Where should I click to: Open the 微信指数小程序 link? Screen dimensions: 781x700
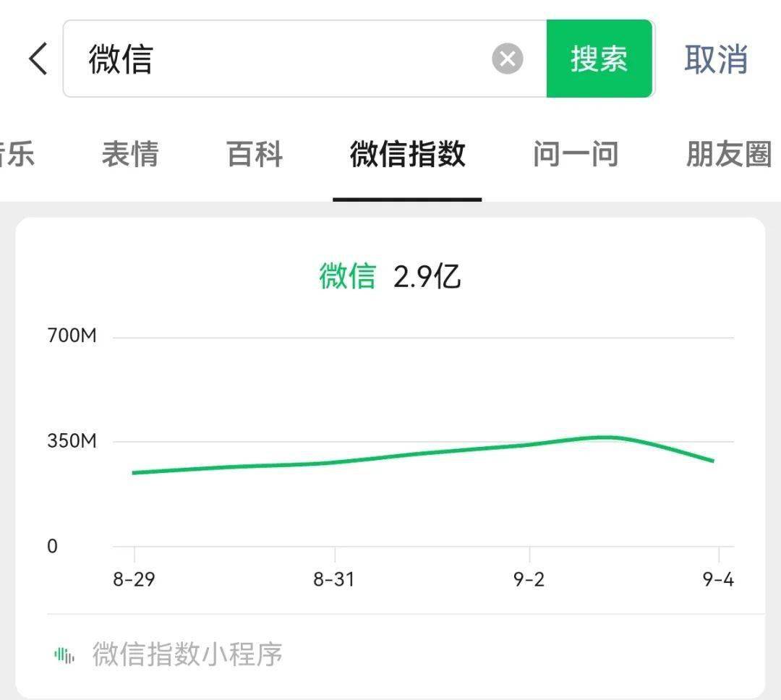187,654
